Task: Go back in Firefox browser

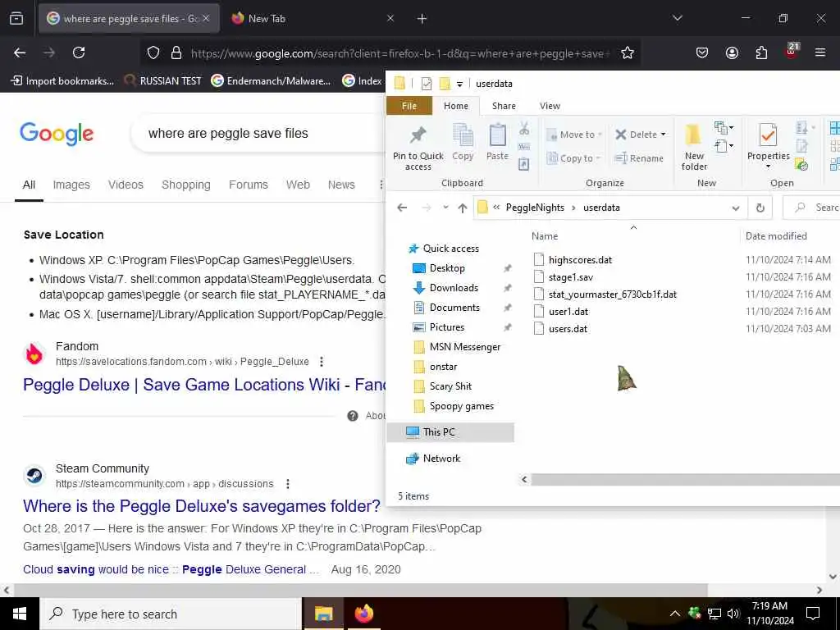Action: pyautogui.click(x=20, y=52)
